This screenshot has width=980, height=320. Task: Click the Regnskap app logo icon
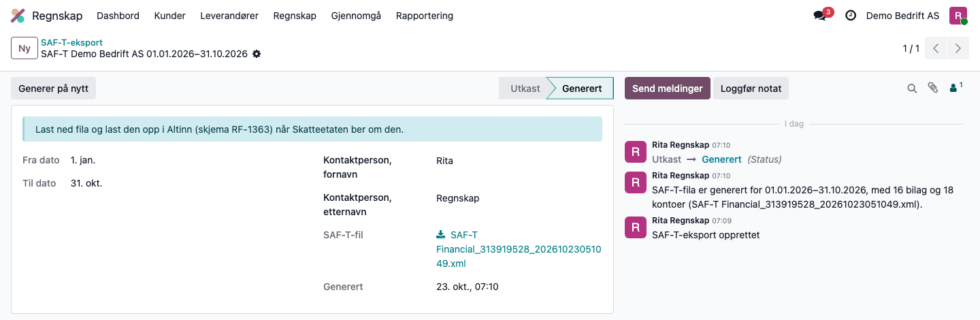coord(18,16)
